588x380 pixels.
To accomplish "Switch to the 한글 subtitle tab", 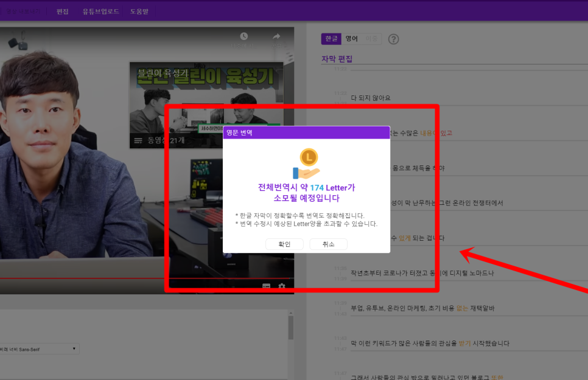I will click(x=331, y=38).
